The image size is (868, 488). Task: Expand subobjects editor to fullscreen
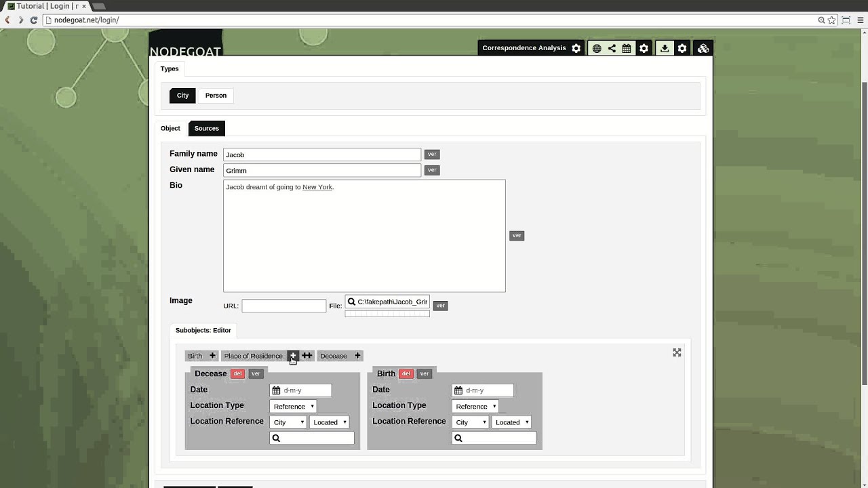677,352
